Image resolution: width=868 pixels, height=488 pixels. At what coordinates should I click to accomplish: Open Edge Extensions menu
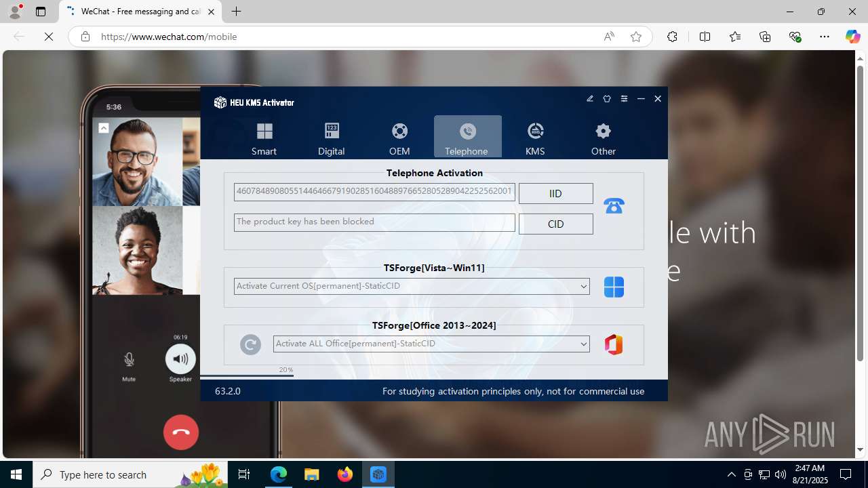(x=672, y=37)
